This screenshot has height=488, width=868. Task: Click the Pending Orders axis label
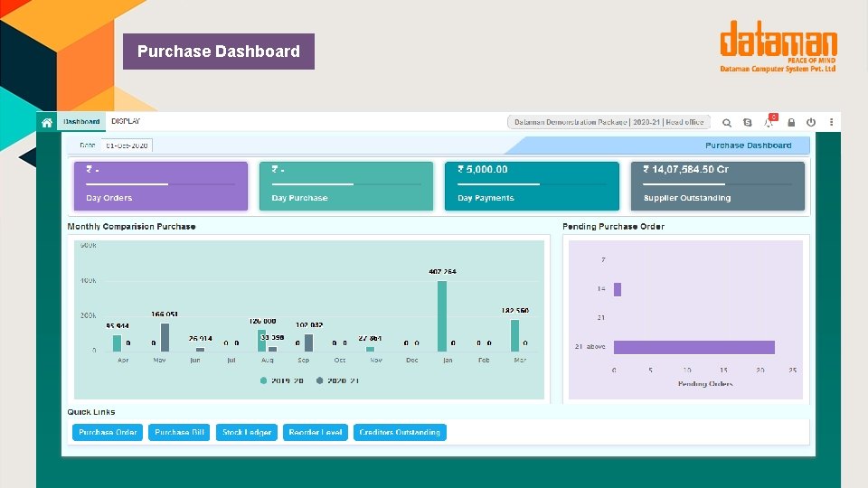pyautogui.click(x=705, y=383)
